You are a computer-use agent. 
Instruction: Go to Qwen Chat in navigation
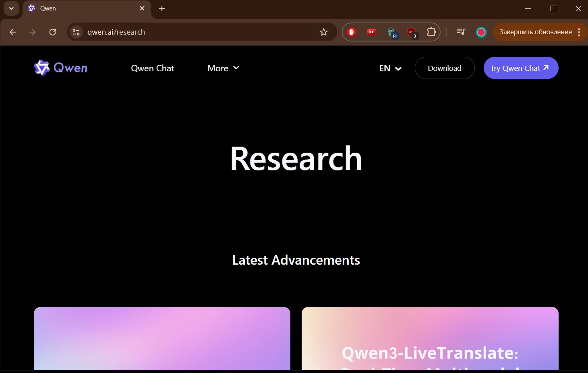tap(153, 68)
